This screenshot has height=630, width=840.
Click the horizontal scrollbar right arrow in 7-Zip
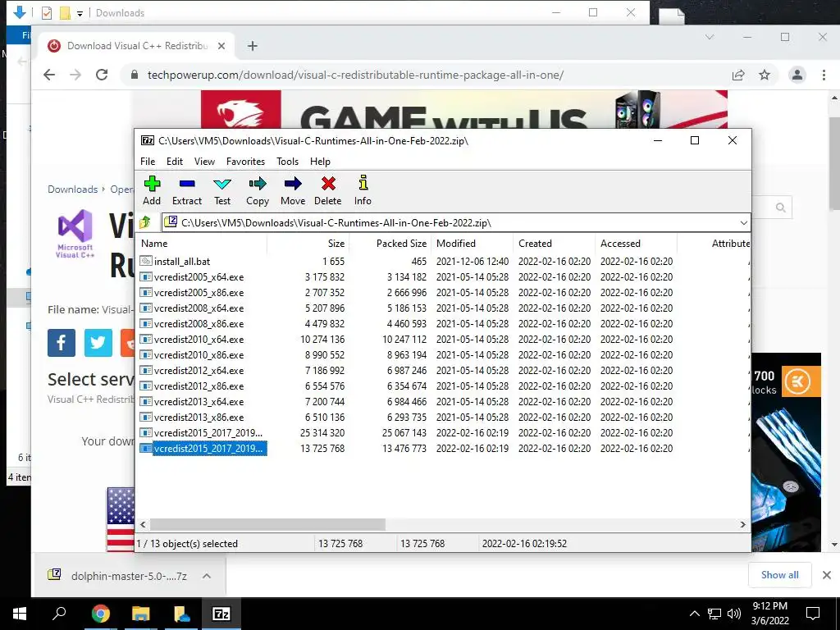pos(742,524)
